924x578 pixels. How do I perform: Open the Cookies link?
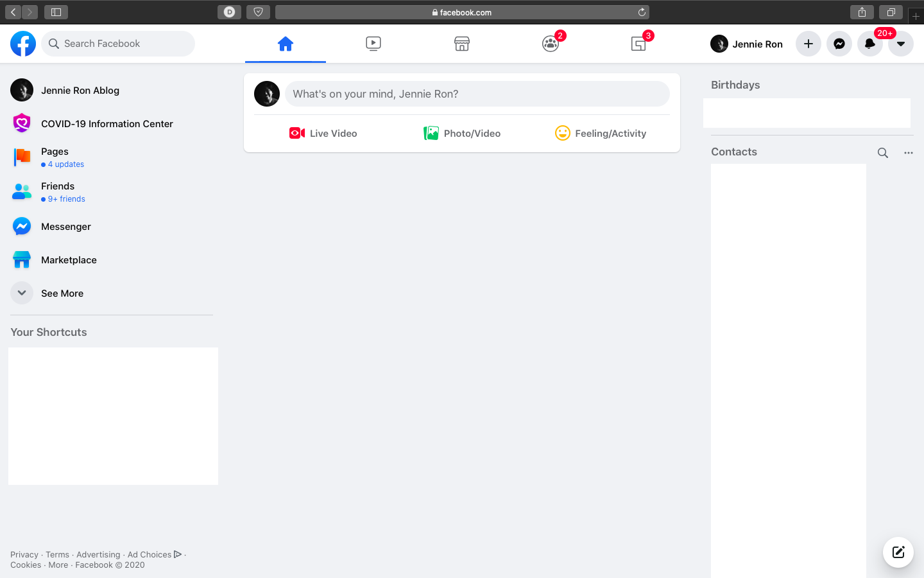[x=26, y=565]
